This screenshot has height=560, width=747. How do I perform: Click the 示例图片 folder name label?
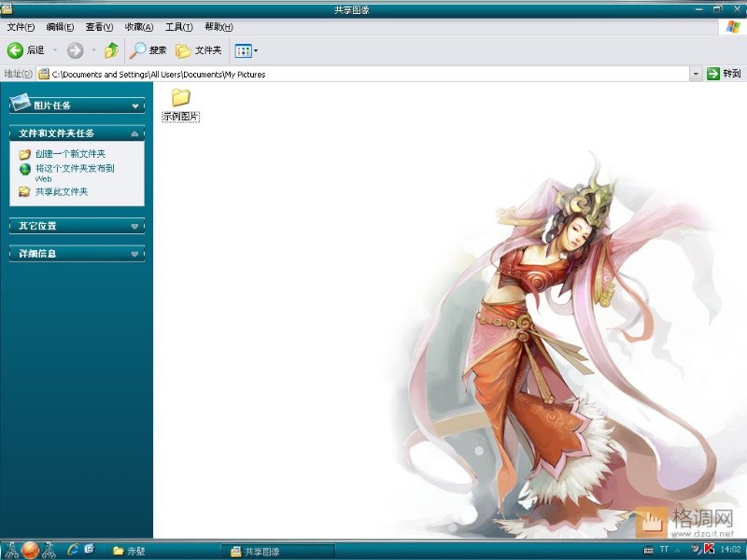pyautogui.click(x=180, y=116)
